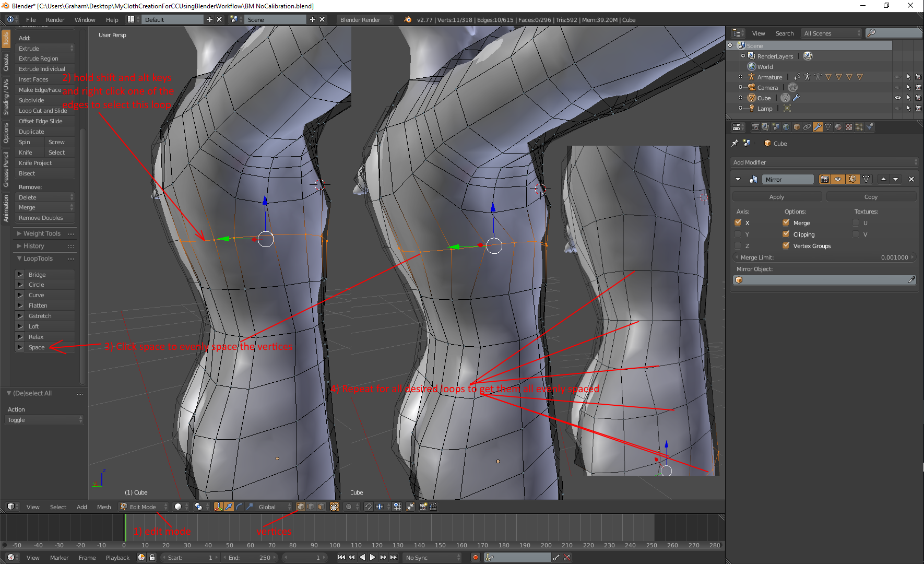Image resolution: width=924 pixels, height=564 pixels.
Task: Click the Apply modifier button
Action: [x=777, y=197]
